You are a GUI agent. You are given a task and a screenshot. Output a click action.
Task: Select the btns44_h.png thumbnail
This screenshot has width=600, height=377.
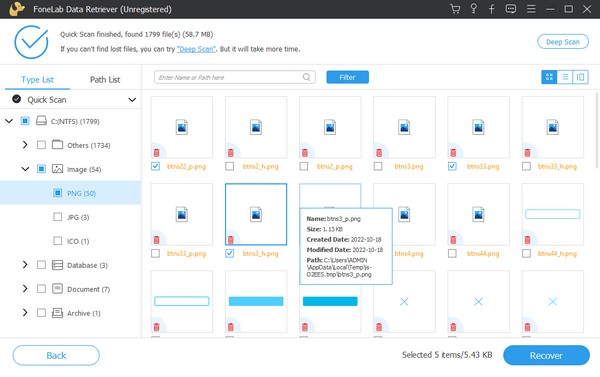[553, 214]
